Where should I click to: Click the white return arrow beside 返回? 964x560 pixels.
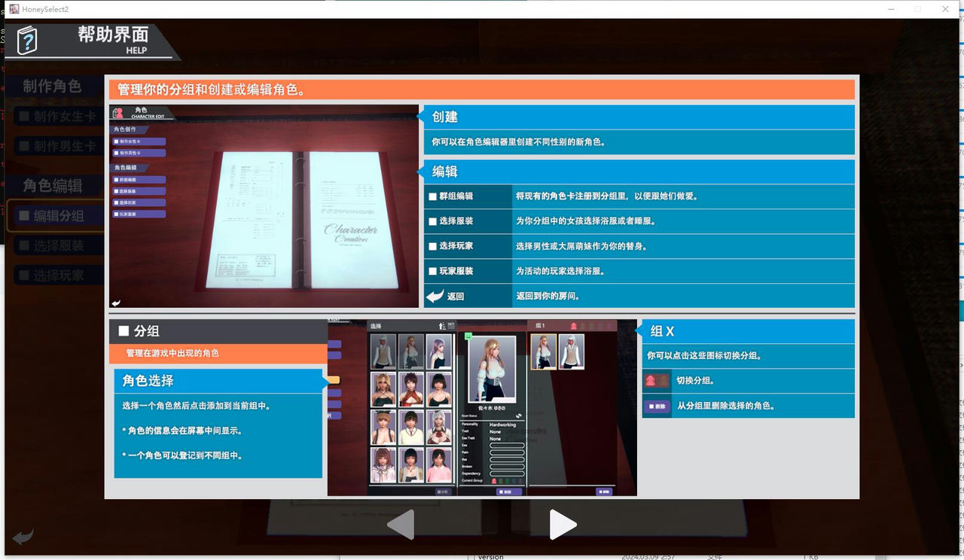(435, 296)
